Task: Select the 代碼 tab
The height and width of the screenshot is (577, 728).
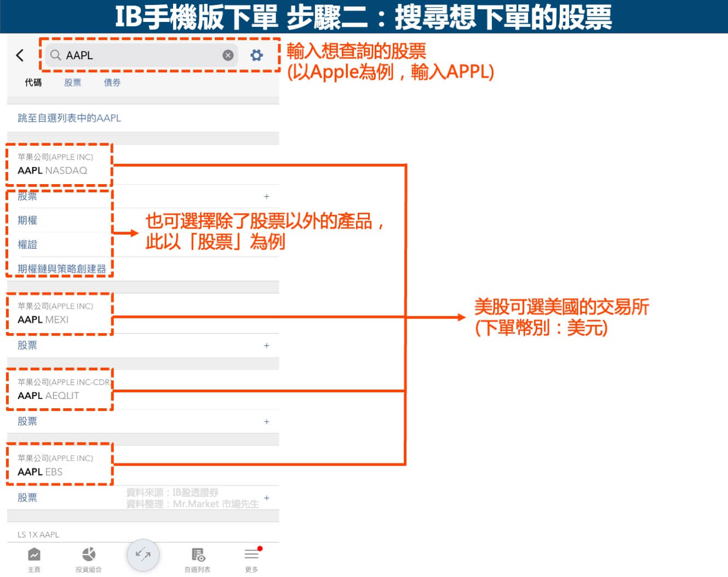Action: 33,82
